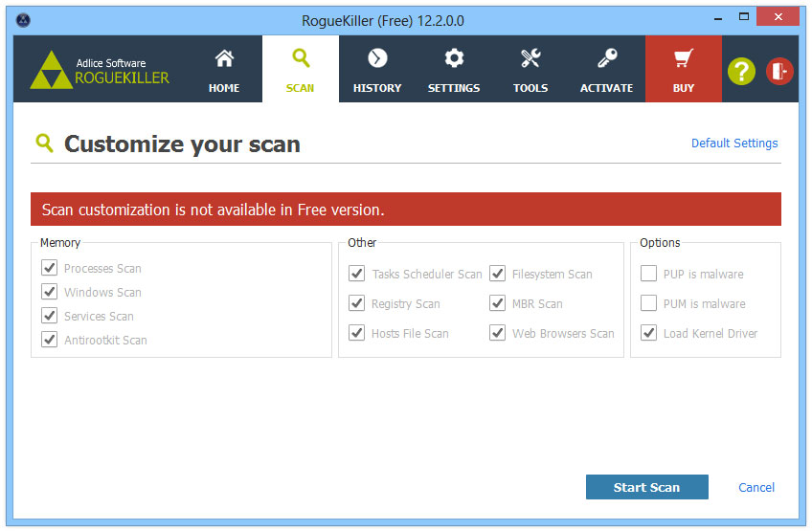Go to the SETTINGS tab label
The image size is (812, 531).
454,88
